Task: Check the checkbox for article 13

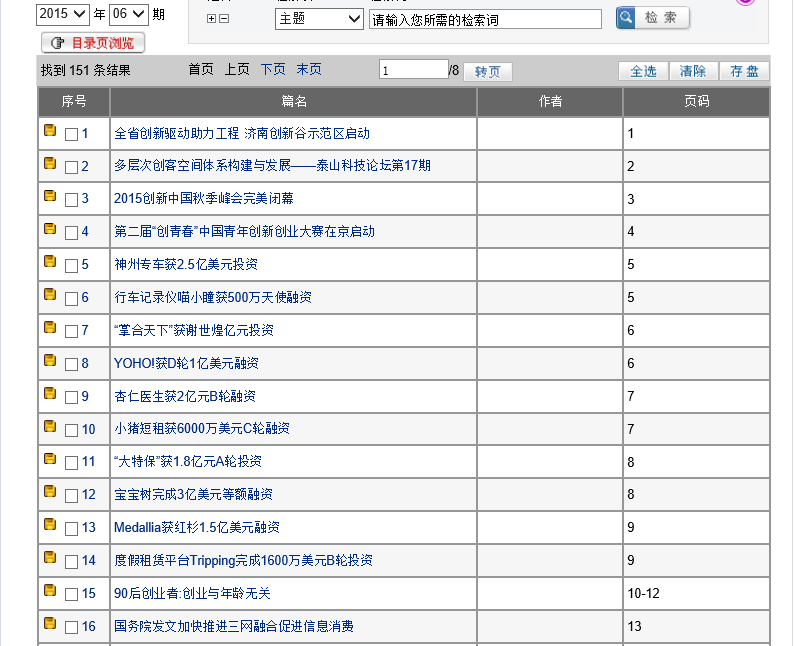Action: pos(71,528)
